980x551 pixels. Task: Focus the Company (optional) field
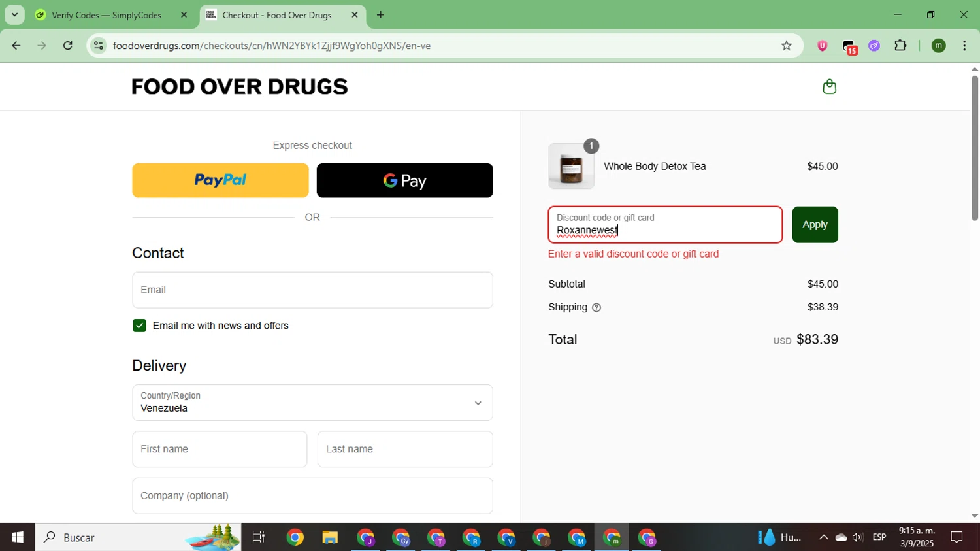(x=312, y=496)
